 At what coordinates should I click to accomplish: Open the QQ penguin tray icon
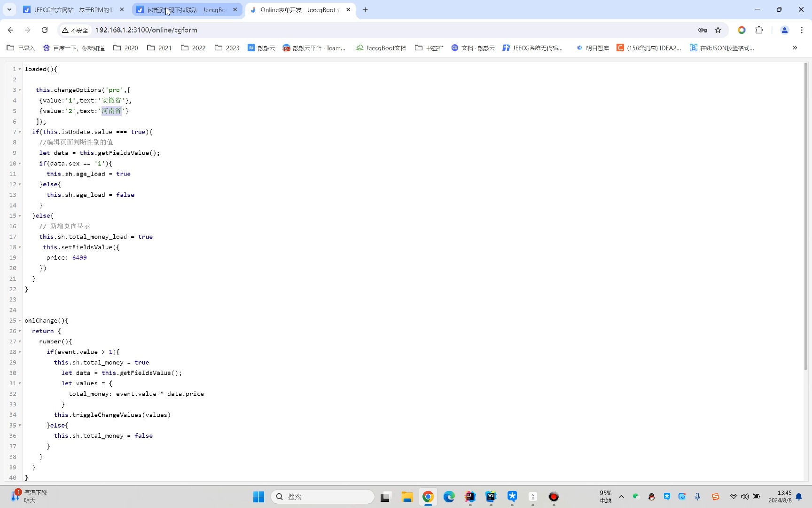pyautogui.click(x=651, y=497)
